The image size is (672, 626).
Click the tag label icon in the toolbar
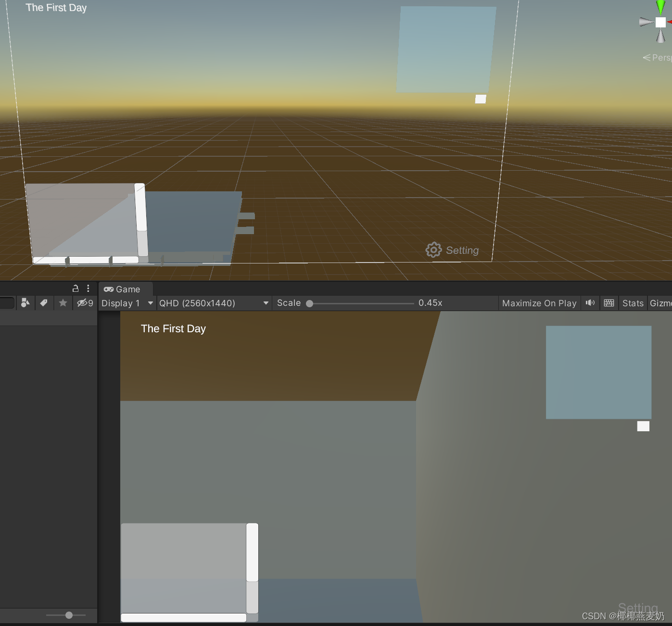(44, 303)
